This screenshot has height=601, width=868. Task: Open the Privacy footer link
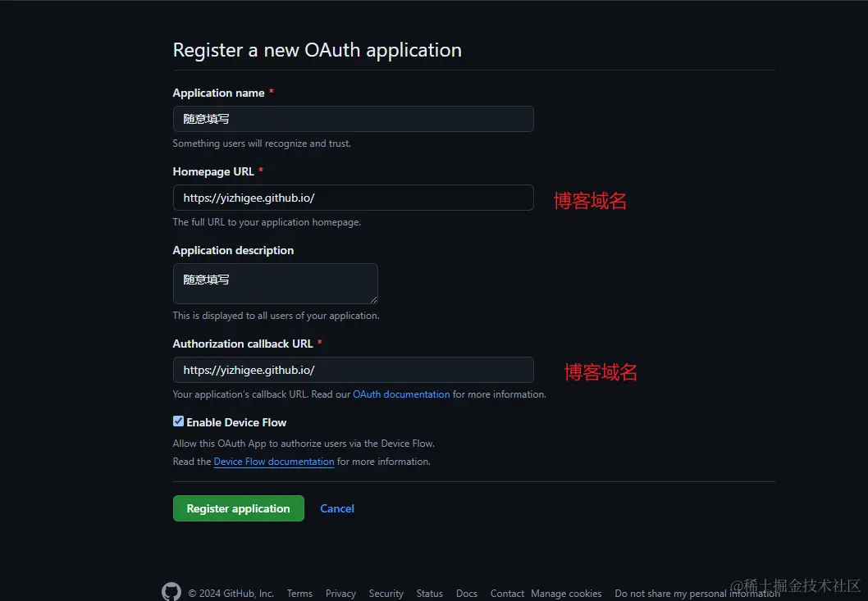click(x=340, y=593)
